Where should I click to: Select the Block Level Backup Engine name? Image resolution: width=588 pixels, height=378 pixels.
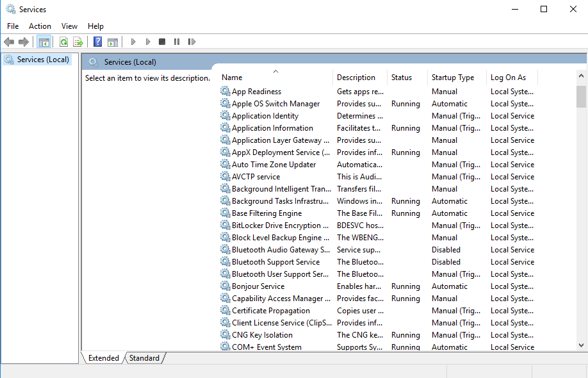(281, 238)
